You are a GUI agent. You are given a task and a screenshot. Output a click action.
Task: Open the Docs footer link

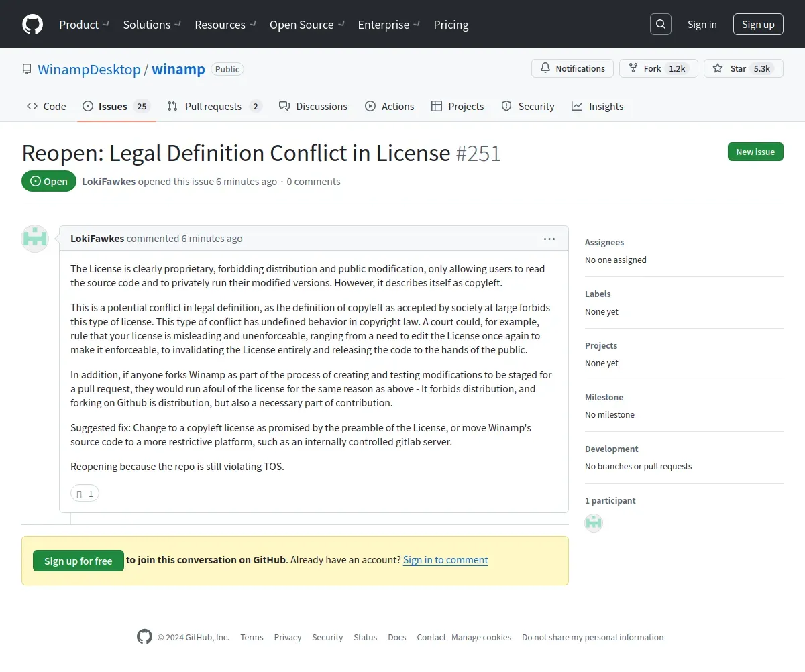[x=397, y=638]
